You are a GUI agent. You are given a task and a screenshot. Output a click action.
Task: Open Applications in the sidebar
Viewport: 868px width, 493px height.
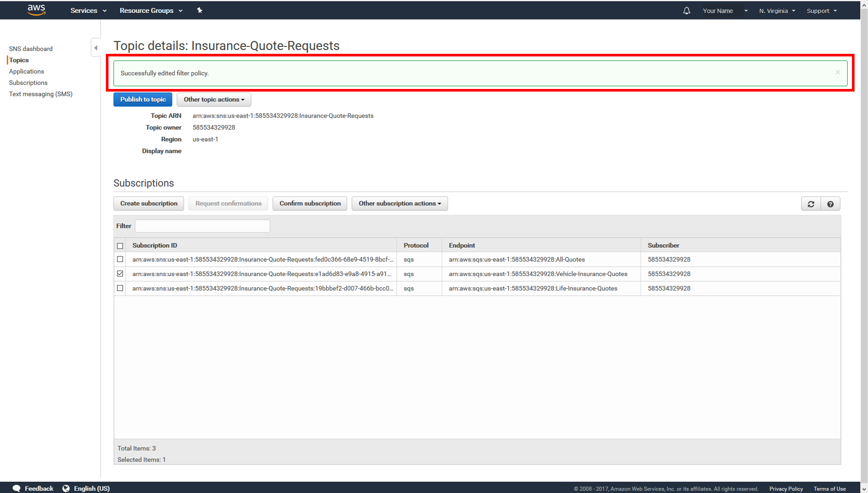tap(26, 71)
